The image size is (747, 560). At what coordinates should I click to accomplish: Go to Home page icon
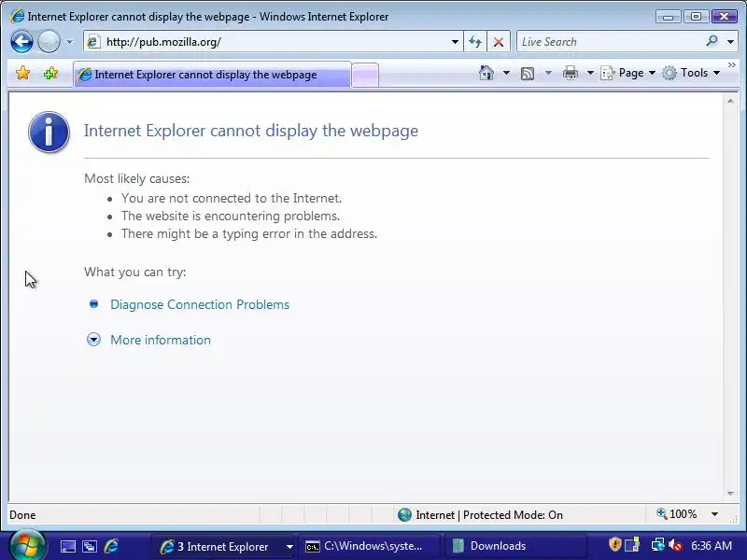(x=486, y=73)
